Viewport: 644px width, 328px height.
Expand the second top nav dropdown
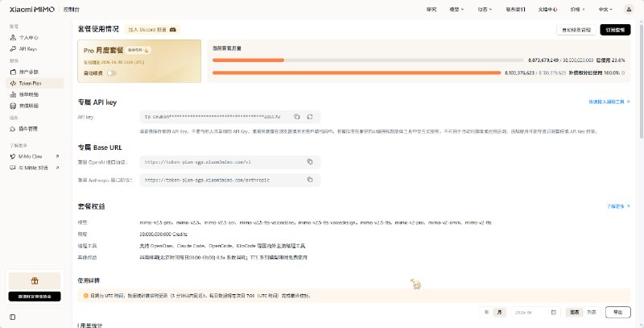coord(456,10)
